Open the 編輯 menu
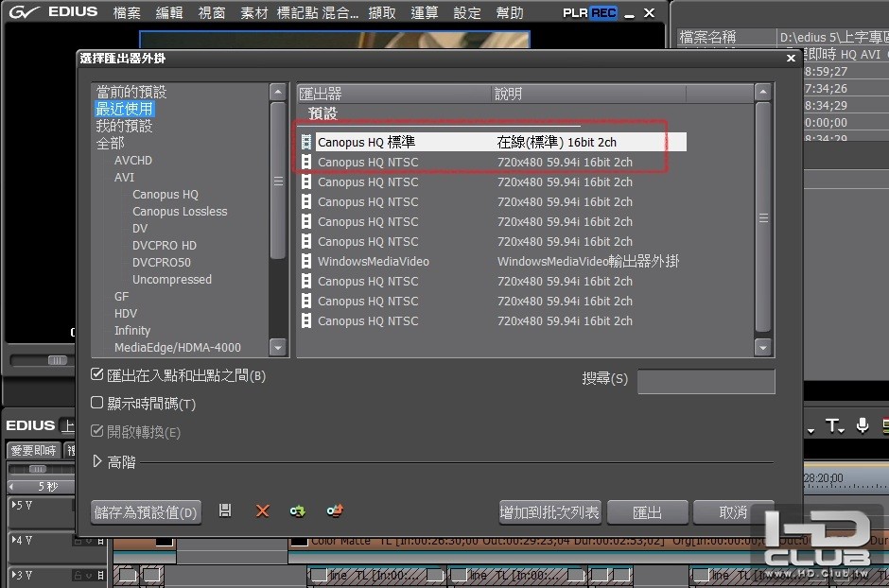The width and height of the screenshot is (889, 588). click(169, 12)
